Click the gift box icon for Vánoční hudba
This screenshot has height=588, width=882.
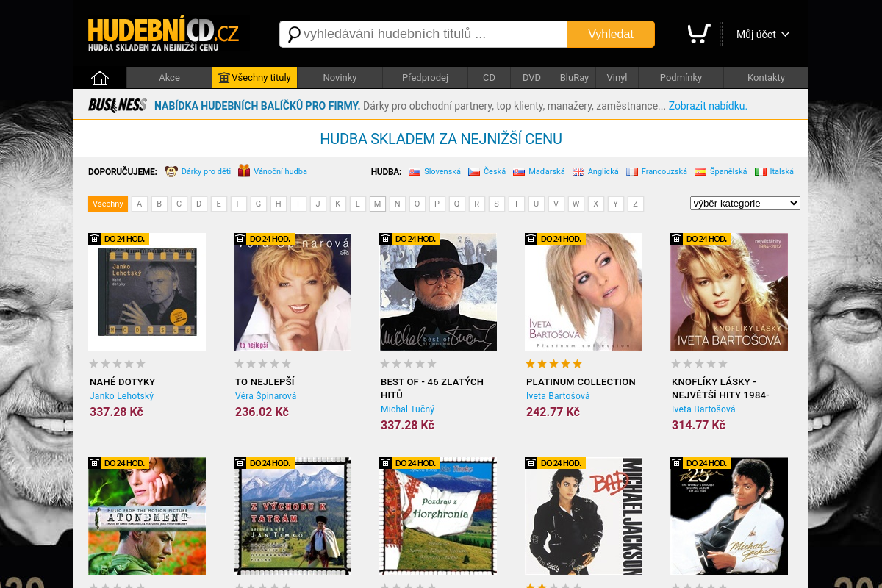coord(244,171)
